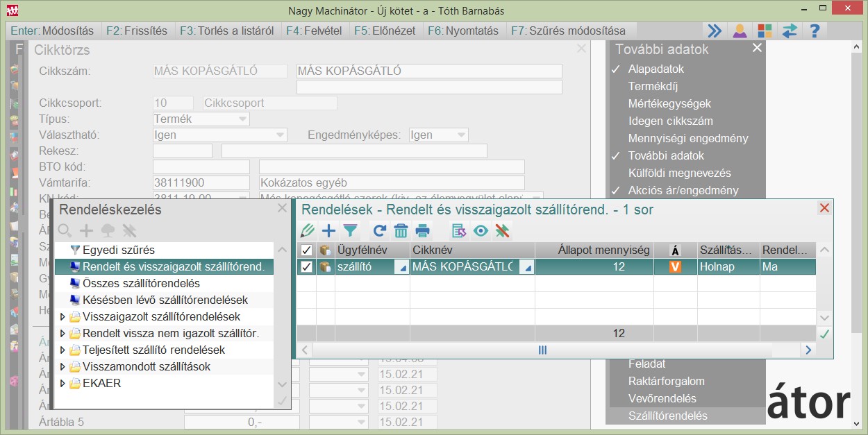
Task: Sort by the Állapot mennyiség column header
Action: coord(594,250)
